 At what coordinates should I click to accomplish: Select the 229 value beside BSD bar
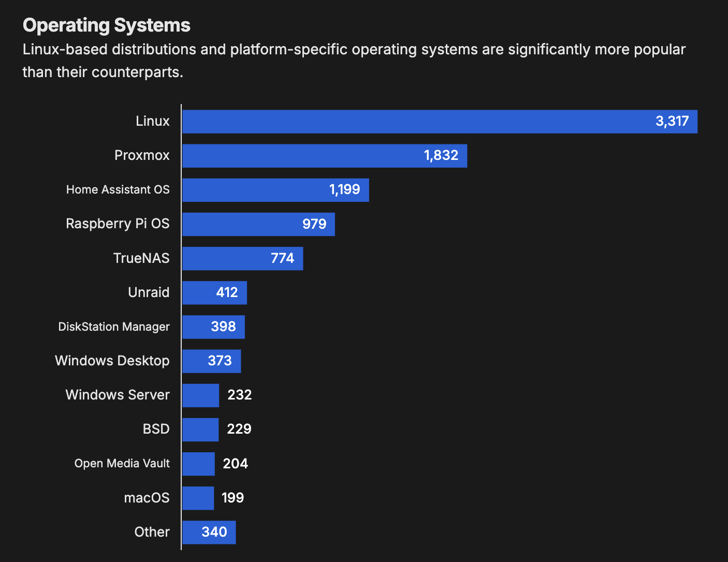[x=239, y=429]
